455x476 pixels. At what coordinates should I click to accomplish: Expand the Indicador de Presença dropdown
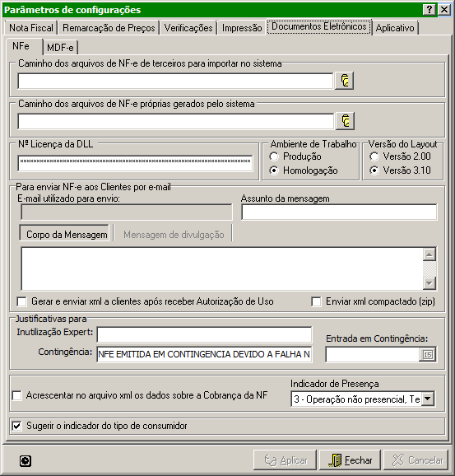point(428,399)
